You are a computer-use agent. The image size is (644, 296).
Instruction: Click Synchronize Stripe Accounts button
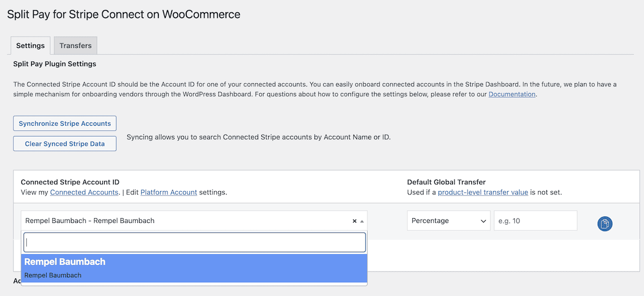pyautogui.click(x=65, y=124)
